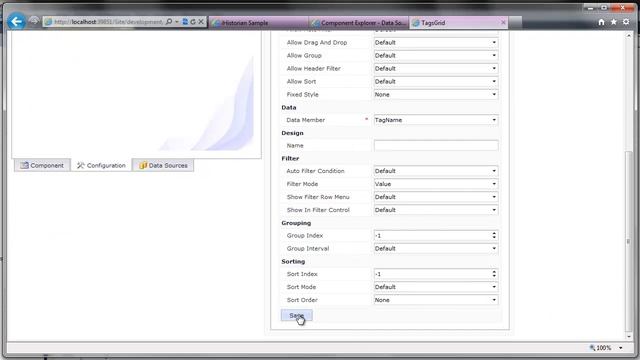Open the Configuration tab
Image resolution: width=640 pixels, height=360 pixels.
click(101, 165)
